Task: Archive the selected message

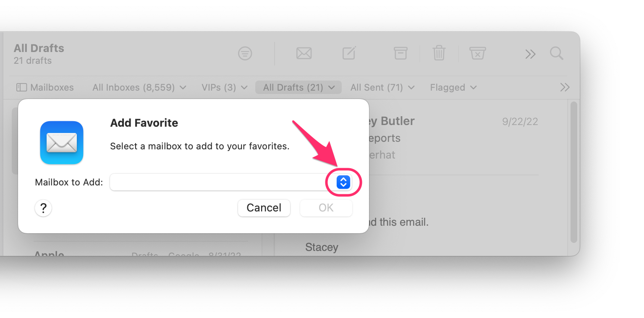Action: pos(401,53)
